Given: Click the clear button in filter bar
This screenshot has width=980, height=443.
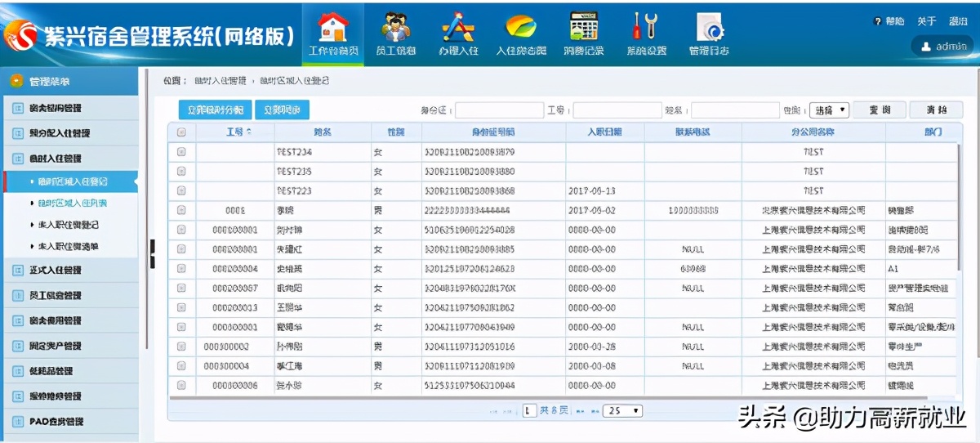Looking at the screenshot, I should coord(938,110).
